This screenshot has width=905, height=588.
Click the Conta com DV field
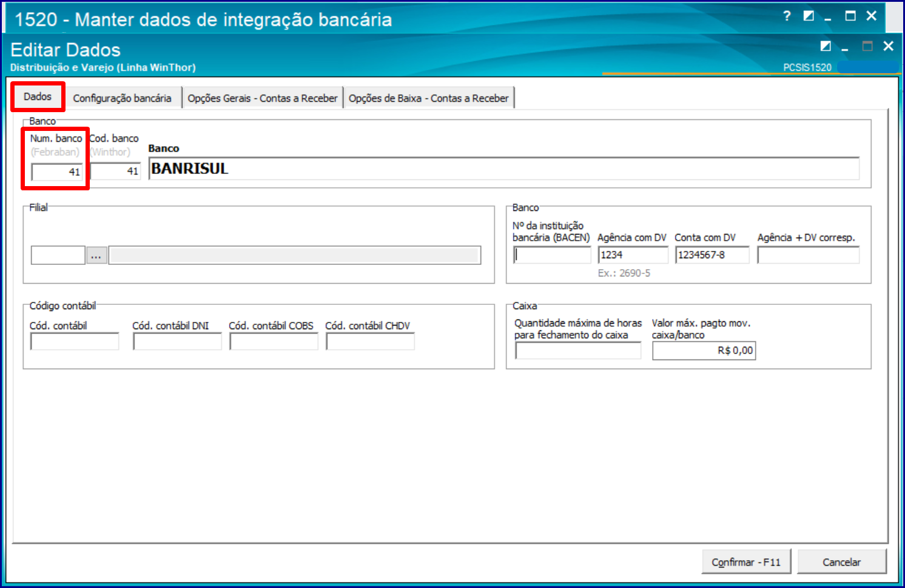(x=712, y=255)
